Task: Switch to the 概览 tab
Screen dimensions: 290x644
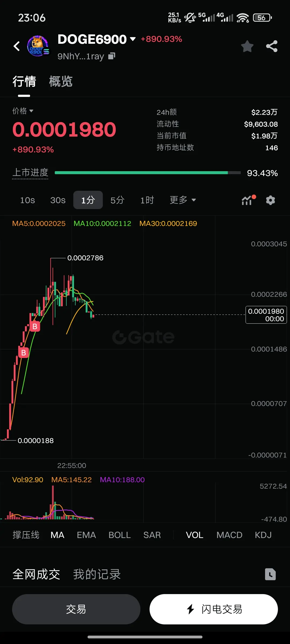Action: [x=61, y=81]
